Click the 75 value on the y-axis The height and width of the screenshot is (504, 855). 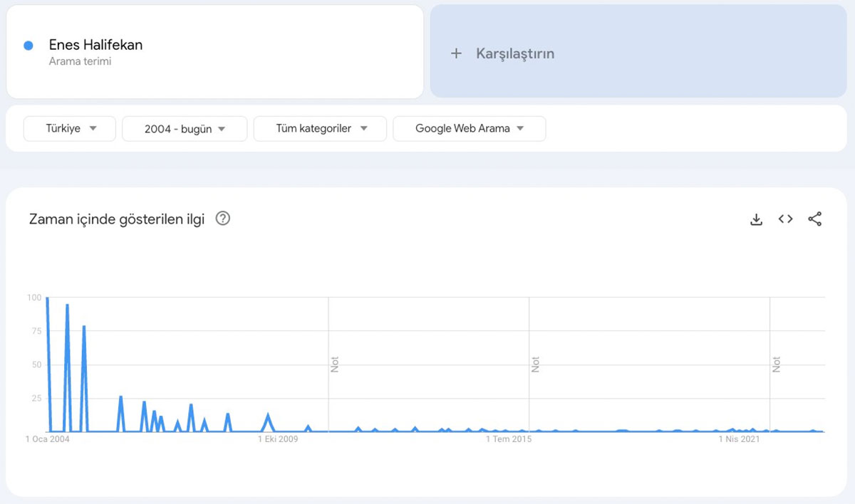(x=36, y=331)
